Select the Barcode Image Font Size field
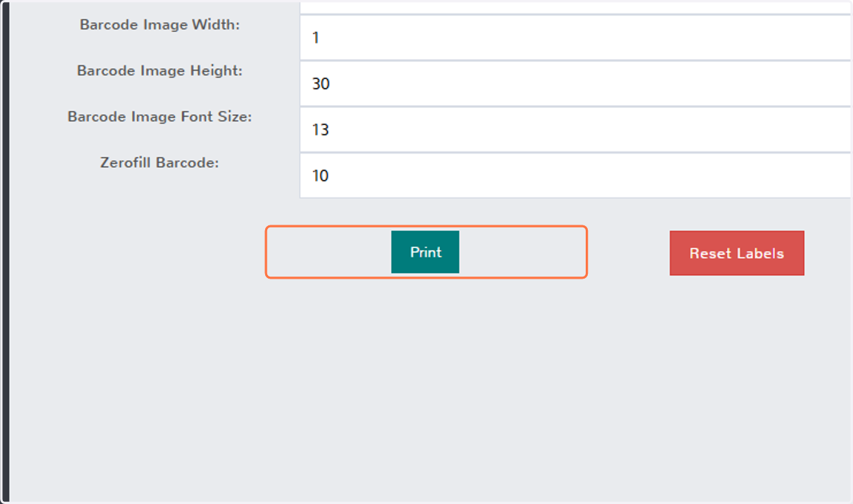Screen dimensions: 853x504 tap(575, 130)
